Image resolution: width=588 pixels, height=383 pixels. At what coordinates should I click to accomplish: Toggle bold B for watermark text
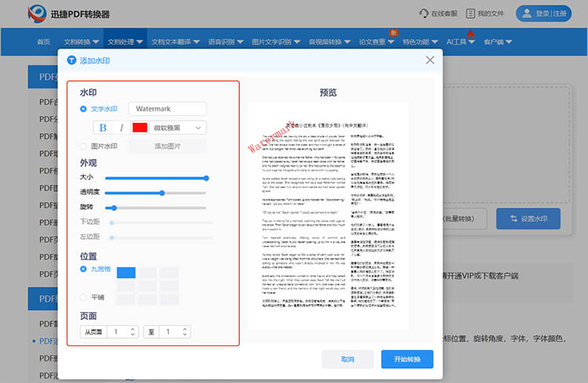click(103, 128)
